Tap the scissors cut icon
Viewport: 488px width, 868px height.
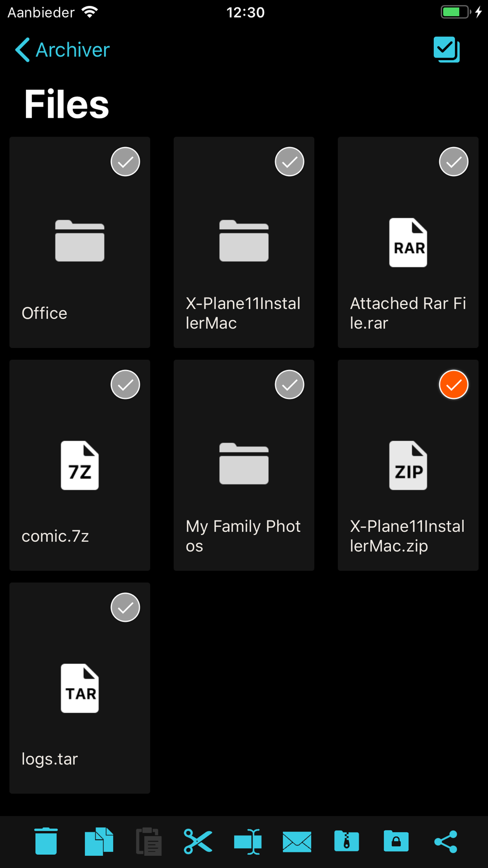198,841
